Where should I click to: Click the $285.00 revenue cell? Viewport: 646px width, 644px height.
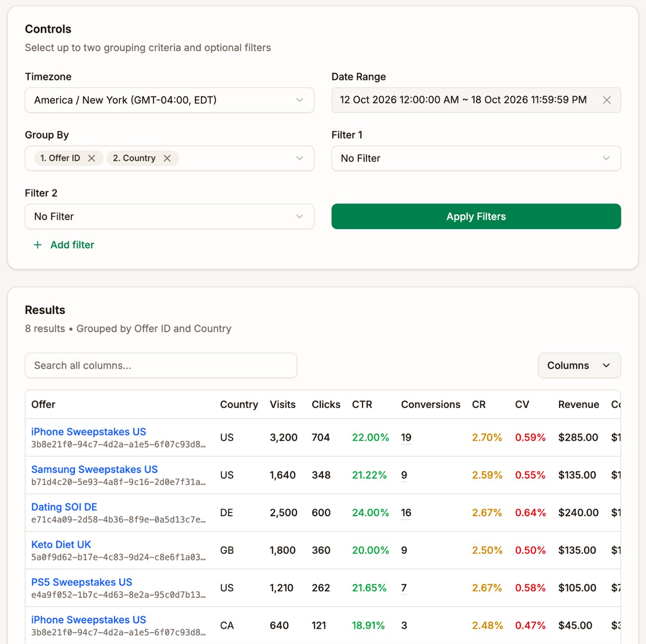coord(578,437)
